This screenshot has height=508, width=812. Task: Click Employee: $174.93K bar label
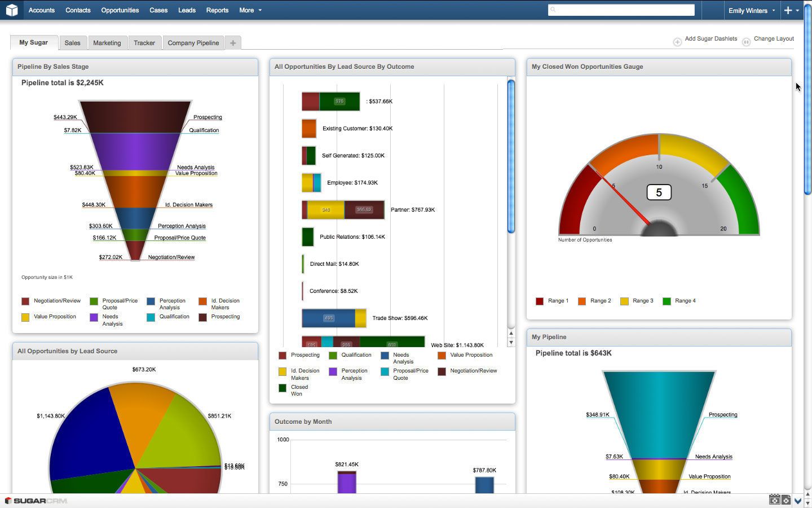[x=352, y=183]
